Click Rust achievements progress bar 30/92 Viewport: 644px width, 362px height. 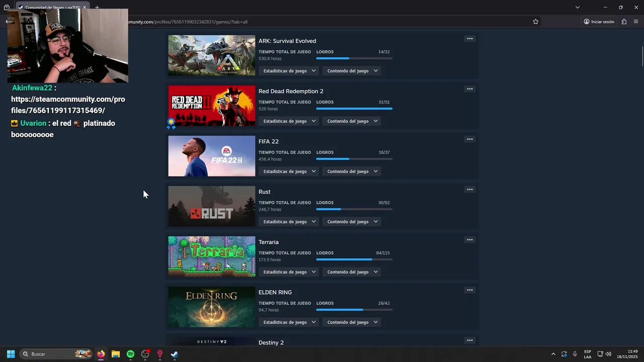coord(354,209)
